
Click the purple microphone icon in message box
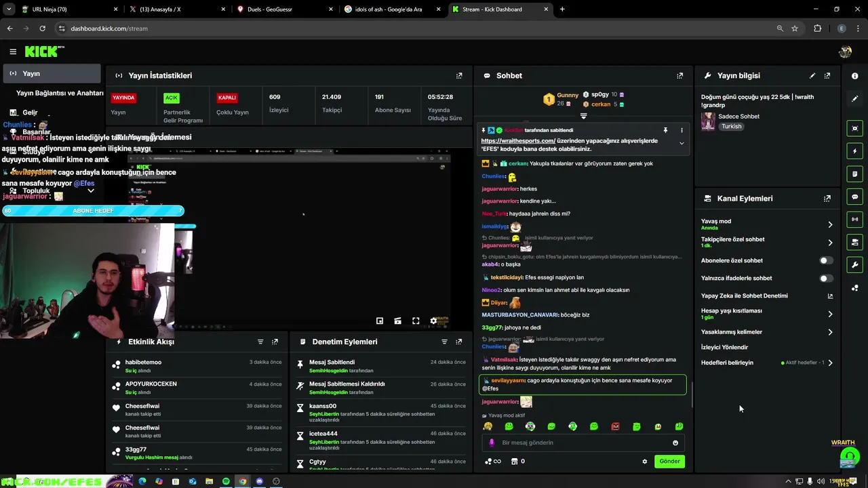click(x=492, y=443)
